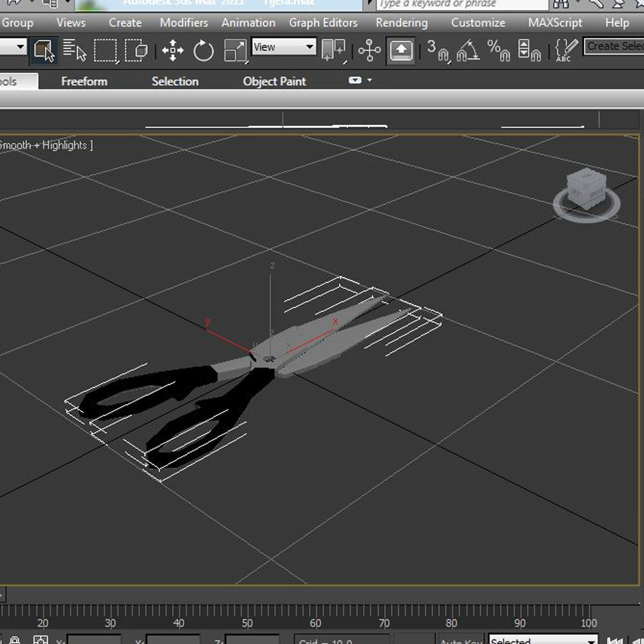Select the Rotate tool

pyautogui.click(x=203, y=50)
